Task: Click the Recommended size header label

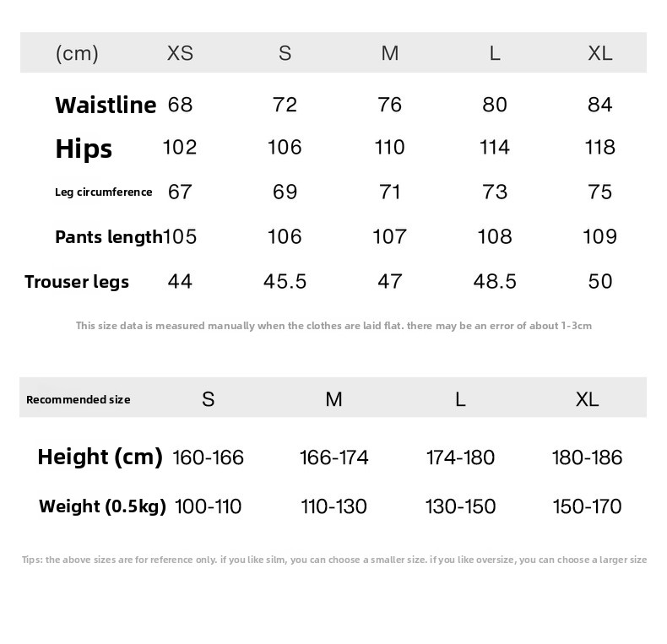Action: tap(79, 399)
